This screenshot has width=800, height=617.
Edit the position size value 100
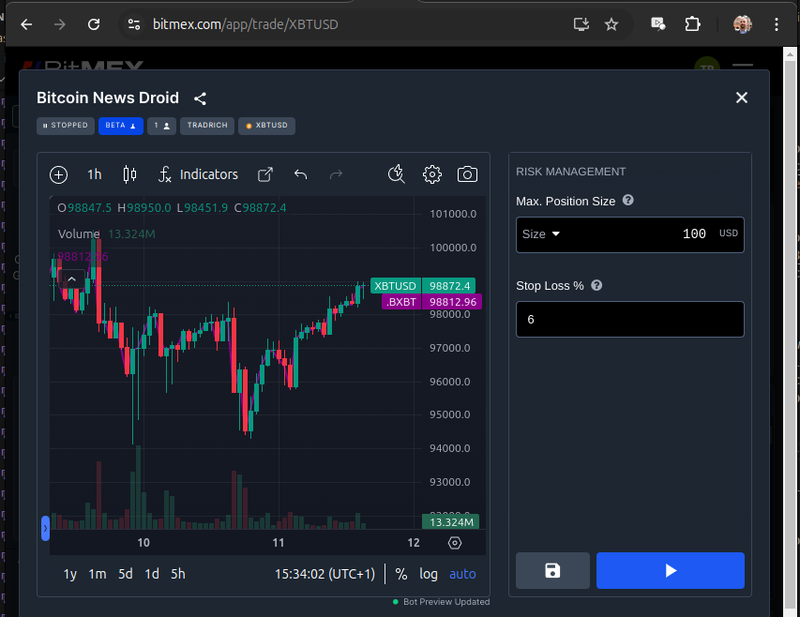pyautogui.click(x=694, y=234)
